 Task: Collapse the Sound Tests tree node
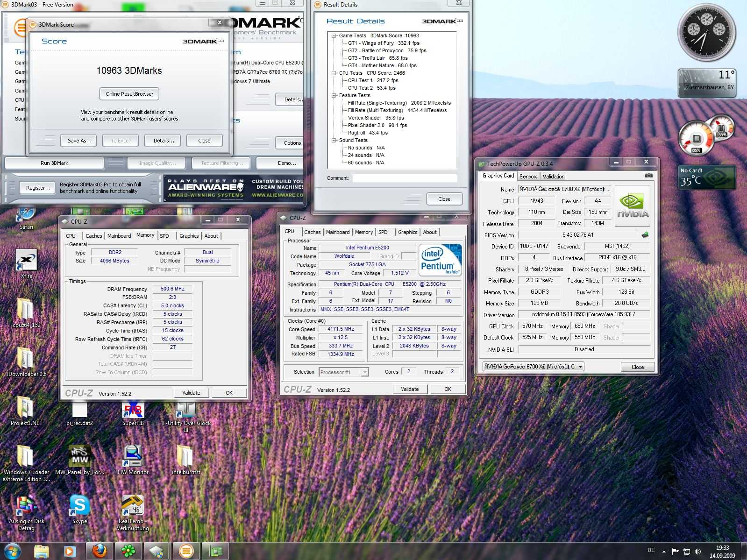[334, 140]
